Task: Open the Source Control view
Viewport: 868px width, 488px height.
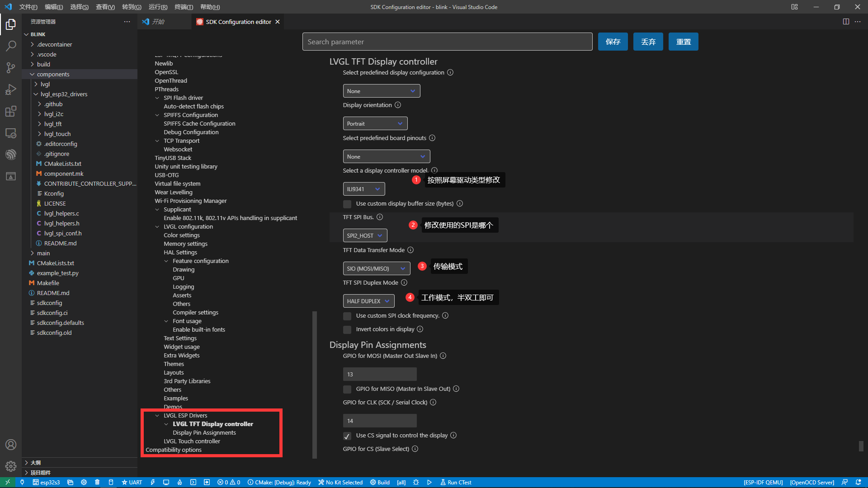Action: (11, 68)
